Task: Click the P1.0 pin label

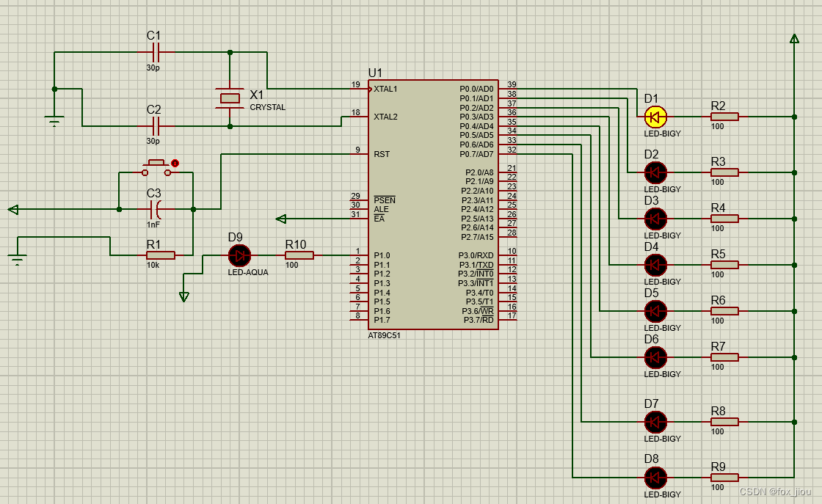Action: (382, 255)
